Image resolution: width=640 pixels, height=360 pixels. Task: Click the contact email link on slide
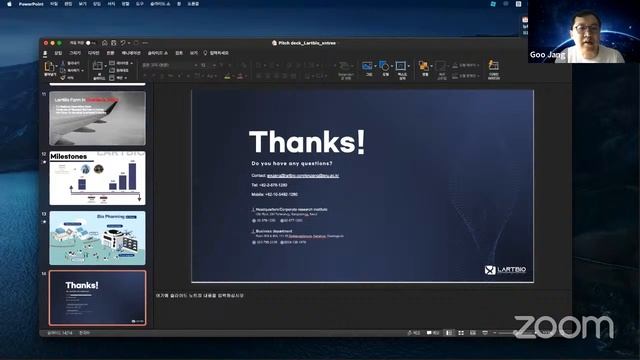click(x=303, y=176)
